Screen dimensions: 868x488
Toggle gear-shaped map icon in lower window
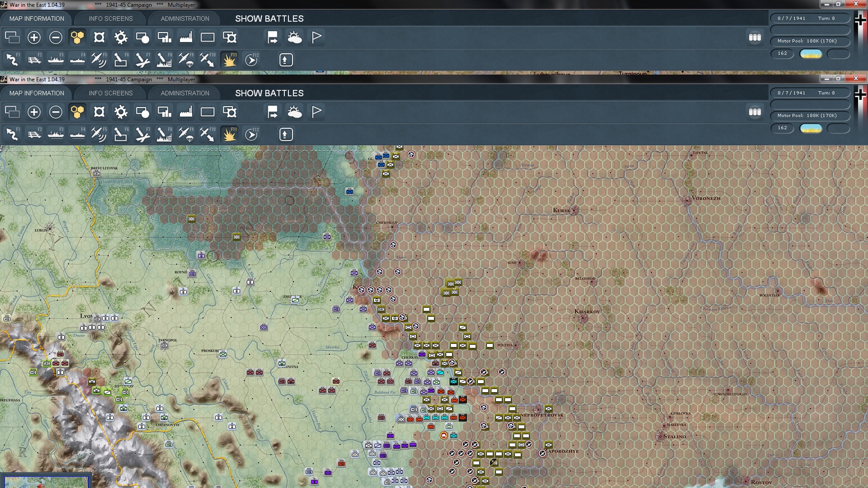point(121,112)
